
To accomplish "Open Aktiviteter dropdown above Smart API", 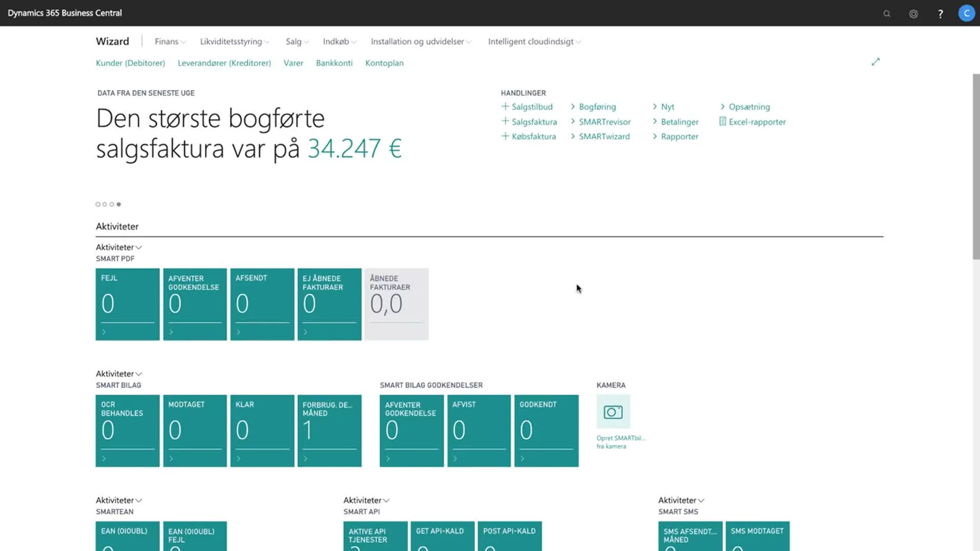I will (366, 500).
